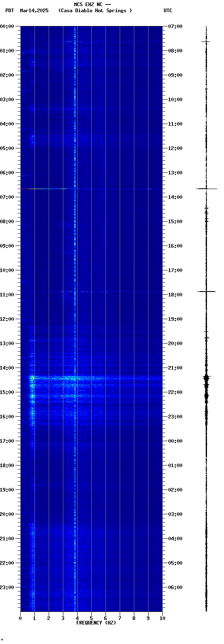Click the PDT time label '07:00'
This screenshot has height=644, width=224.
coord(7,197)
